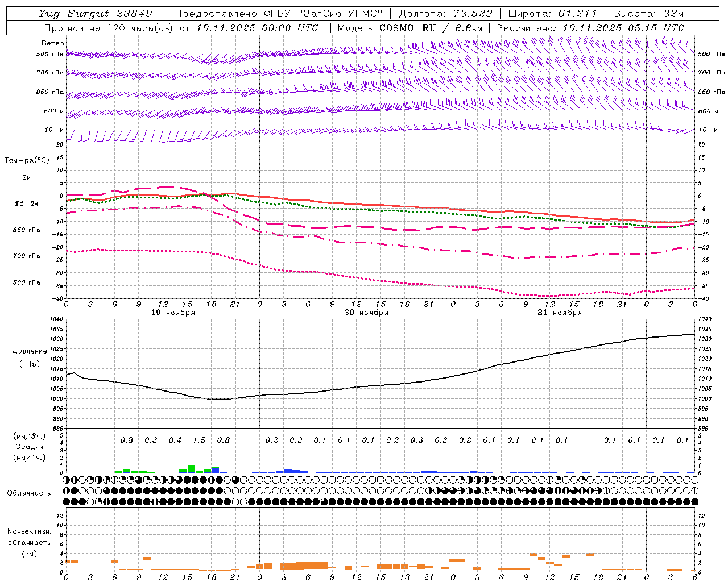Click Рассчитано: 19.11.2025 05:15 UTC timestamp
Image resolution: width=728 pixels, height=582 pixels.
[590, 28]
